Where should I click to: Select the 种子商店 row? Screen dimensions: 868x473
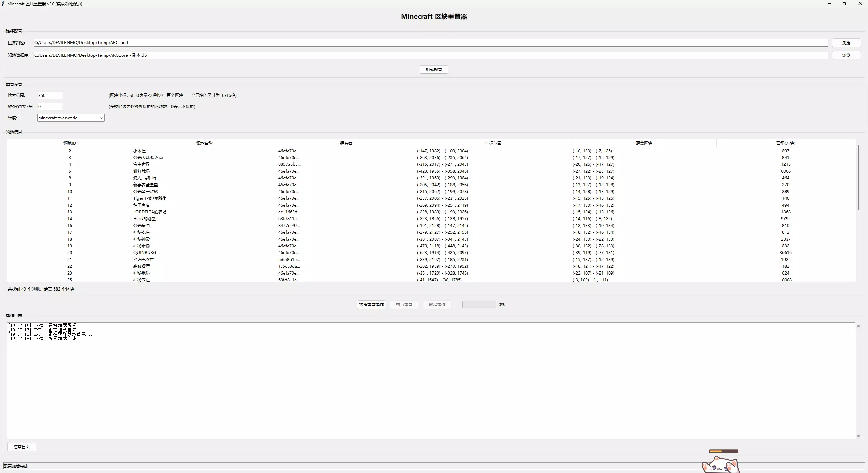431,205
